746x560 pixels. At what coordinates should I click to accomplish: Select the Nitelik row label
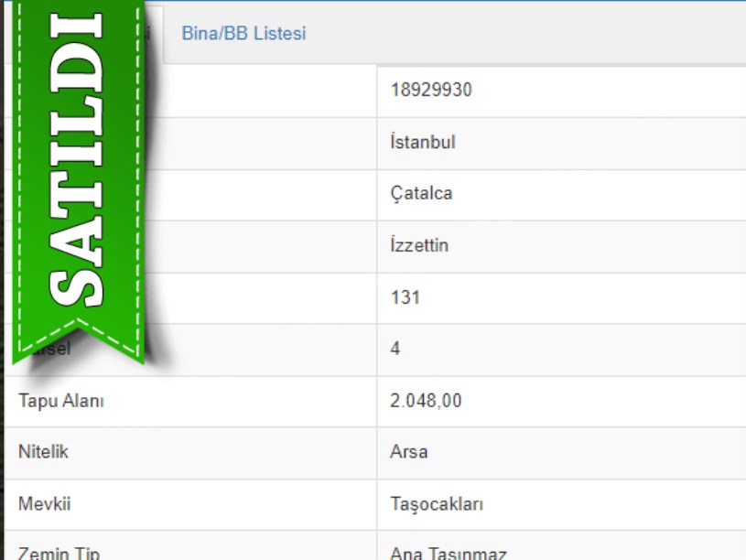click(x=43, y=452)
